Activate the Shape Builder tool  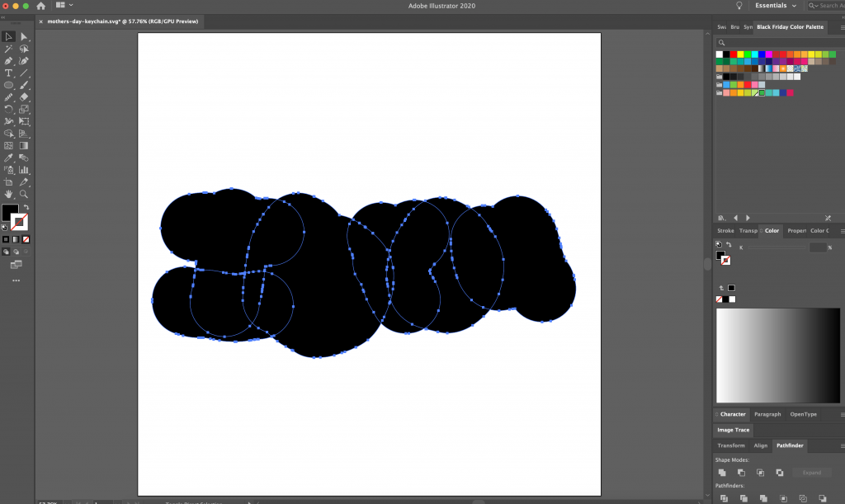pyautogui.click(x=8, y=134)
